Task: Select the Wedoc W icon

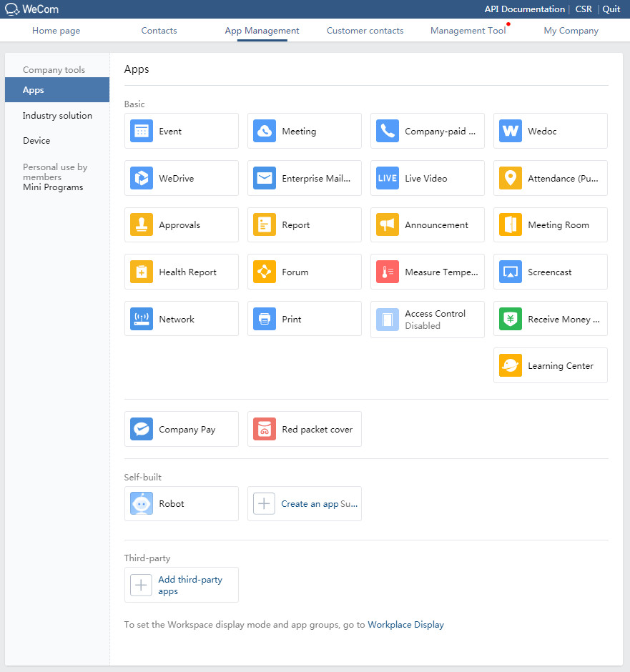Action: [x=511, y=131]
